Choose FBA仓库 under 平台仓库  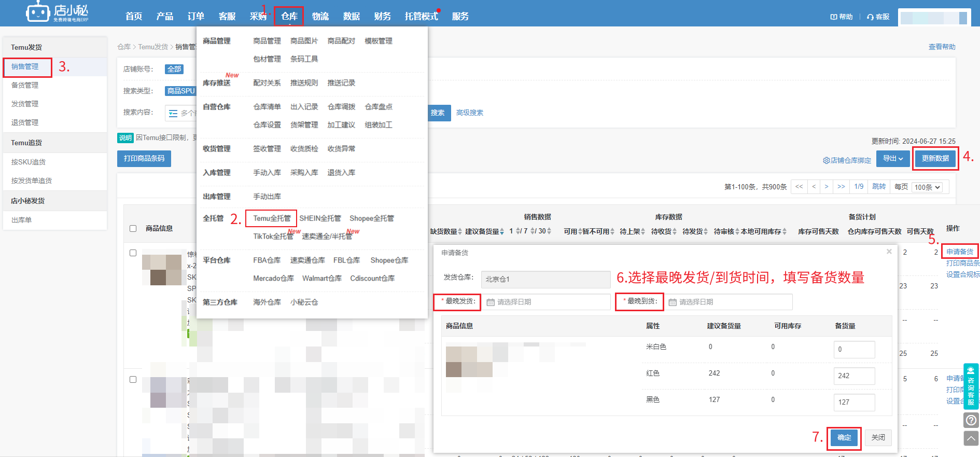click(267, 260)
